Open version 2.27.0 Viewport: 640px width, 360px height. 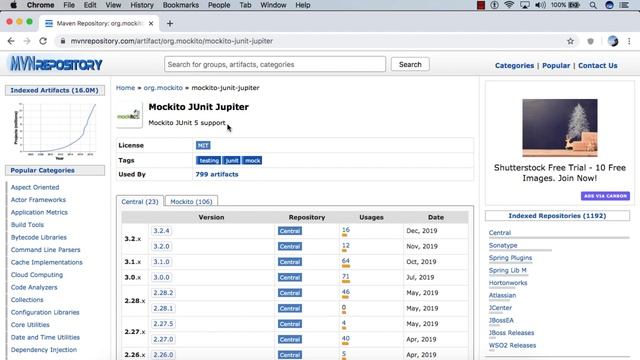click(163, 339)
